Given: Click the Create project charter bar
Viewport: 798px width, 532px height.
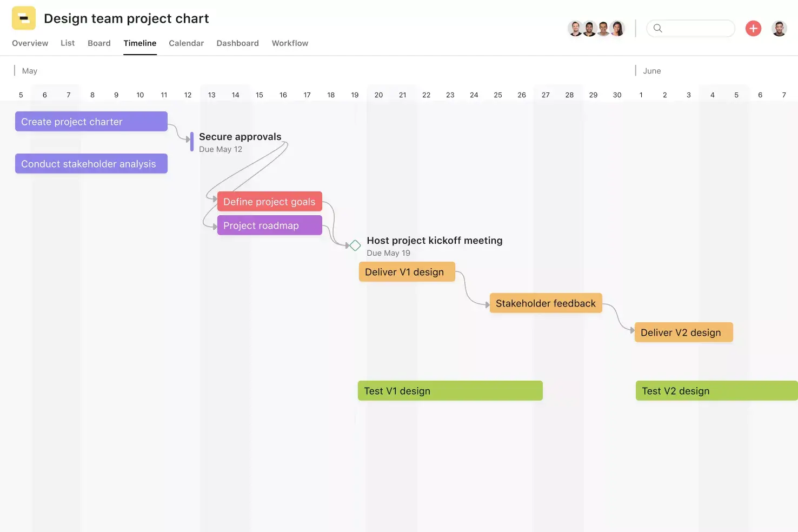Looking at the screenshot, I should pyautogui.click(x=91, y=121).
